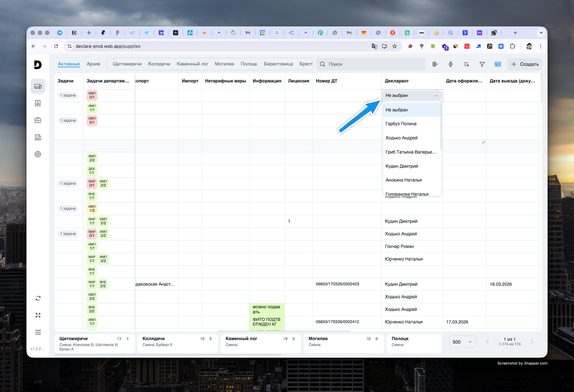Viewport: 574px width, 392px height.
Task: Go back using the browser back arrow
Action: (34, 46)
